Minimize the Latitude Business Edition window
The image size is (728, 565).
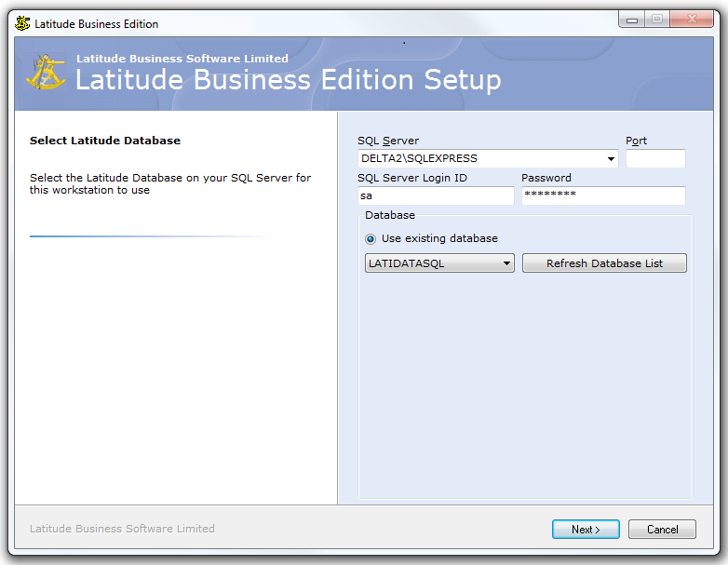point(632,19)
